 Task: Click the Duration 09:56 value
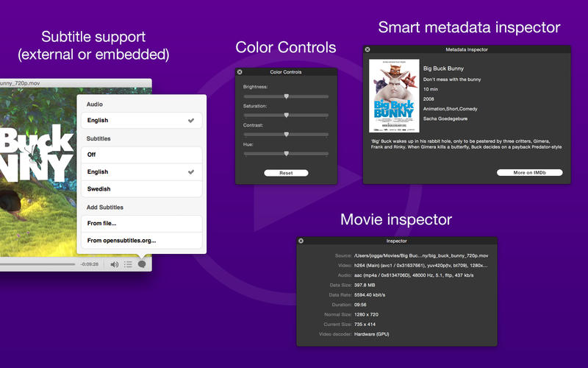[x=360, y=304]
